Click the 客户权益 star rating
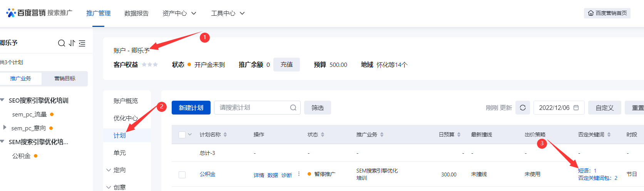This screenshot has height=191, width=644. tap(150, 65)
